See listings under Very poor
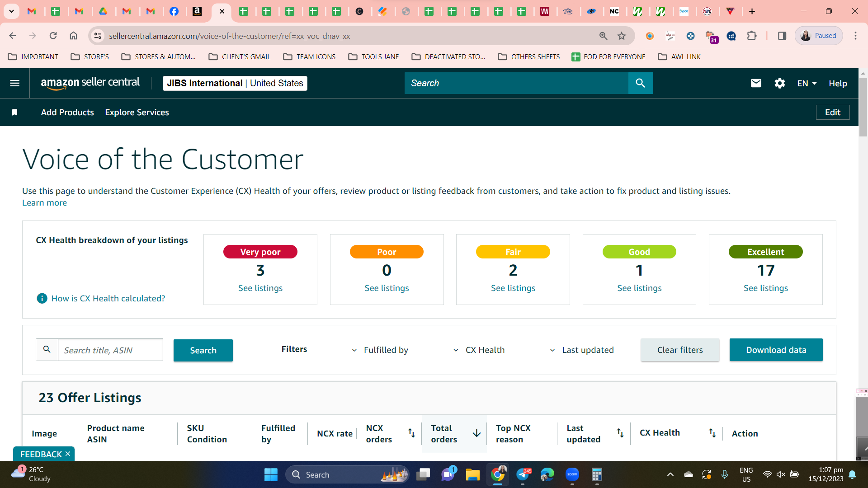 pos(260,288)
